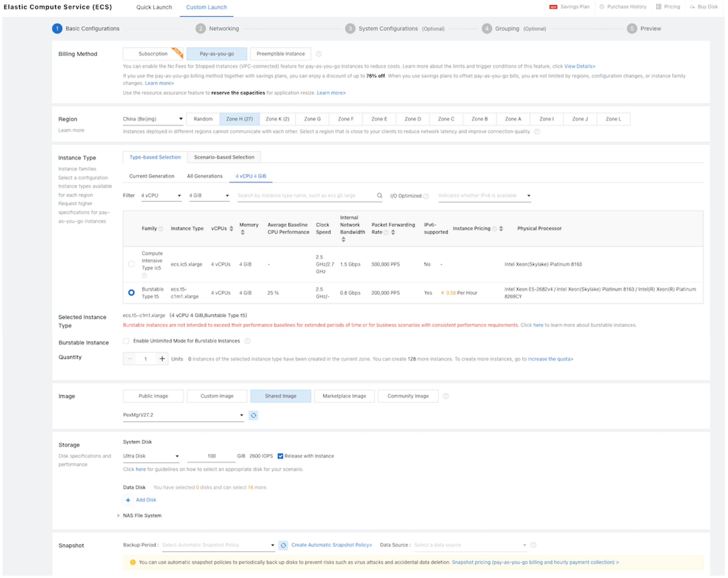This screenshot has width=728, height=578.
Task: Select the ecs.ic5.xlarge radio button
Action: (131, 264)
